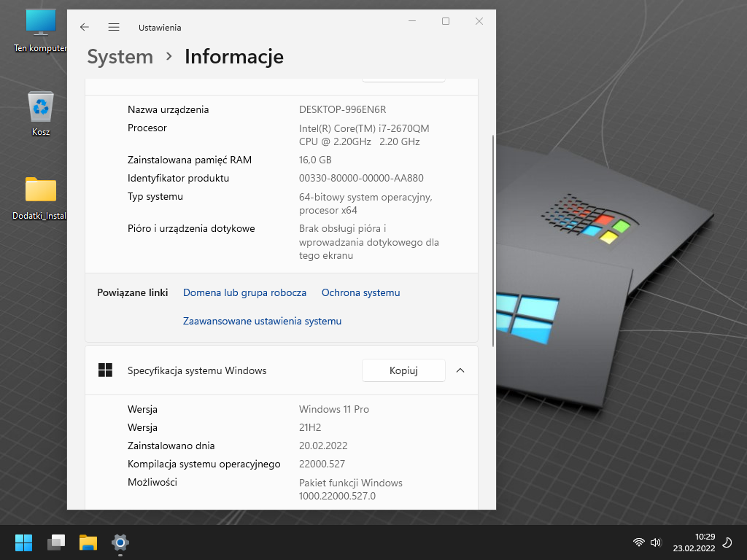Select the Dodatki_Instal folder on desktop
This screenshot has height=560, width=747.
(x=41, y=198)
